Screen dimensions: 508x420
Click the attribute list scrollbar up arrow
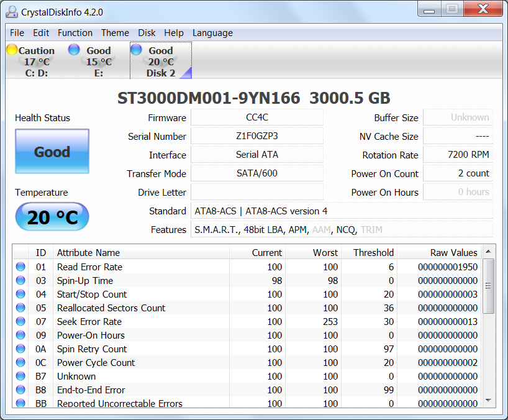click(x=488, y=252)
